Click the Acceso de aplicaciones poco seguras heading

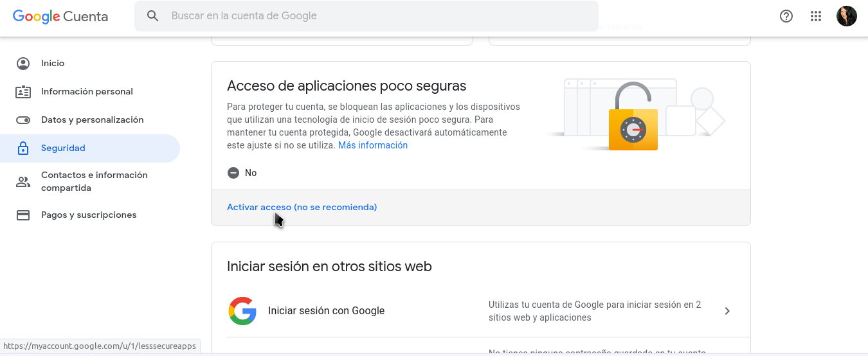coord(347,85)
